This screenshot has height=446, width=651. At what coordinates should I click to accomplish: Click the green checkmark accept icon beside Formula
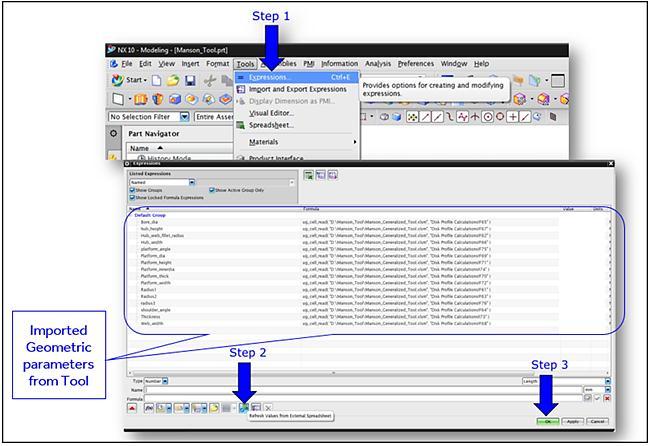tap(597, 398)
